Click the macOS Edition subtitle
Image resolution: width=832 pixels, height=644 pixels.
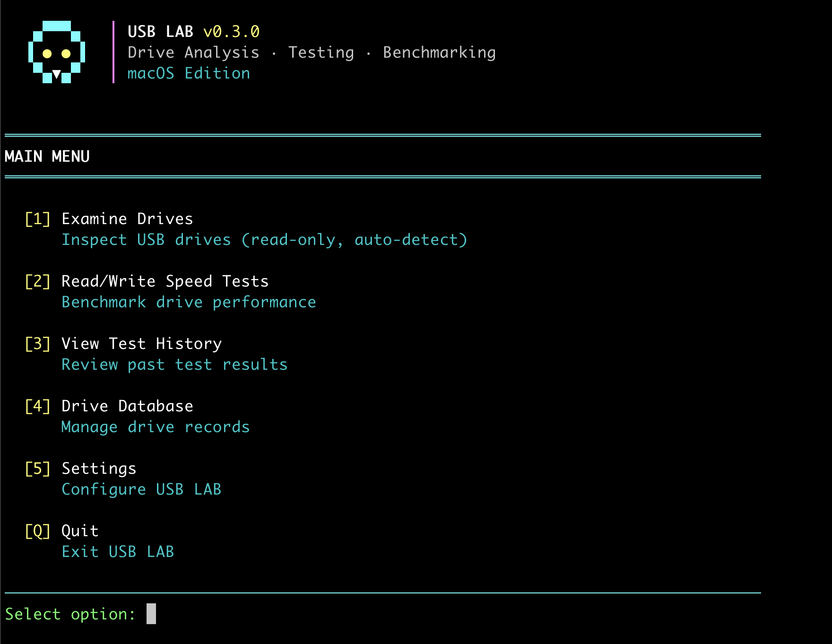(x=189, y=73)
